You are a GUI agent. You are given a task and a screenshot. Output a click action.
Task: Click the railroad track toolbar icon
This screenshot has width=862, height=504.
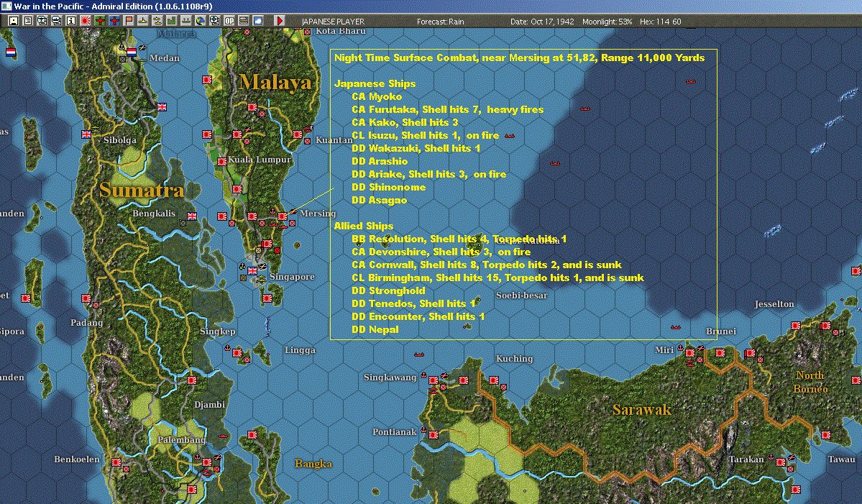244,21
